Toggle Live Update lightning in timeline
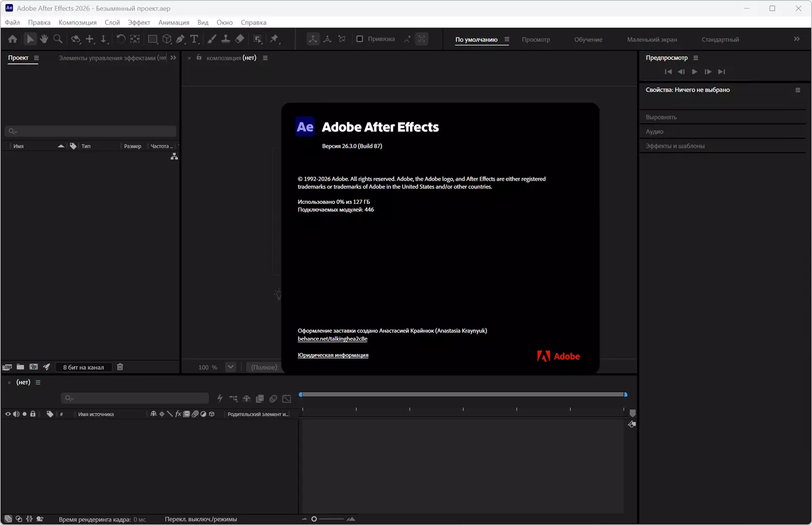 tap(220, 398)
